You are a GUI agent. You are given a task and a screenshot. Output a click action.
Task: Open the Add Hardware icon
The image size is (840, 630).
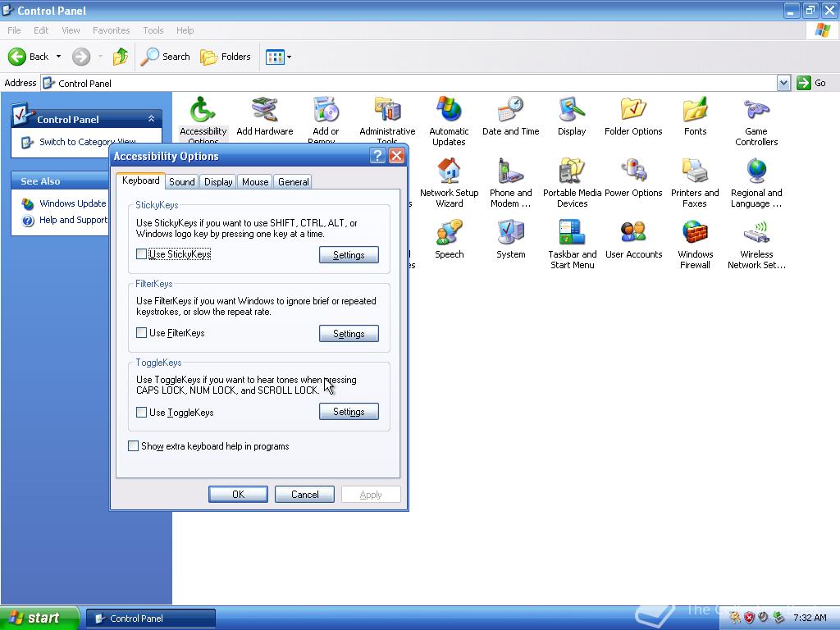pos(265,116)
